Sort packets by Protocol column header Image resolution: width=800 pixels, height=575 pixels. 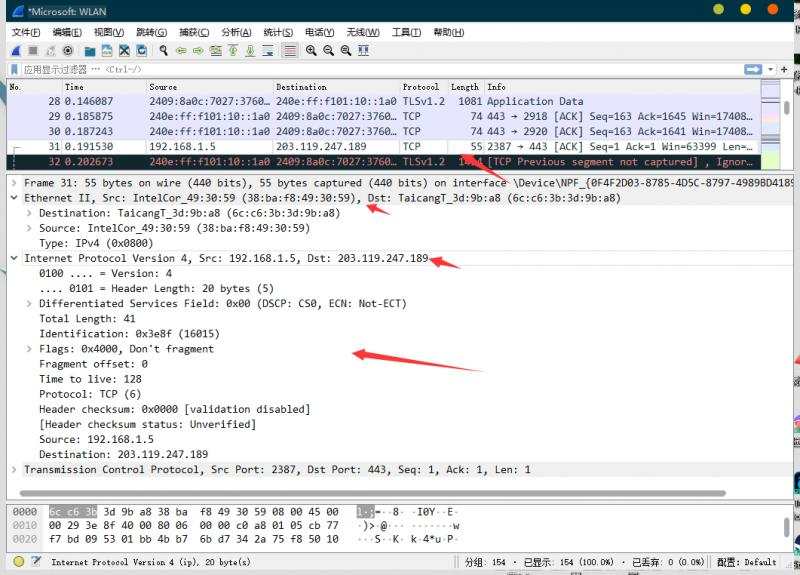pyautogui.click(x=420, y=87)
